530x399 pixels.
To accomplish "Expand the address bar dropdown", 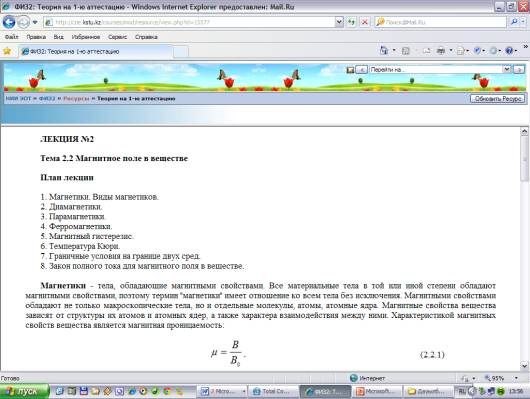I will [x=339, y=22].
